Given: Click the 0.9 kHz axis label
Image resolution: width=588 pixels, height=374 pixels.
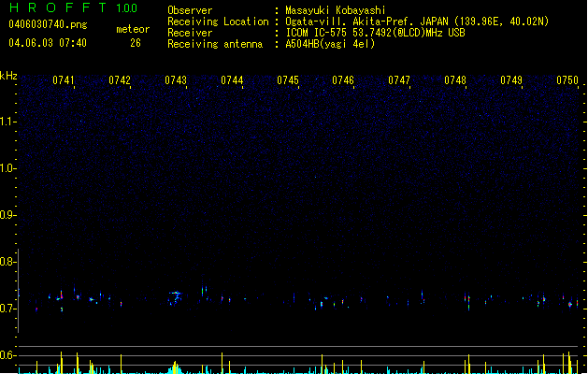Looking at the screenshot, I should point(8,214).
